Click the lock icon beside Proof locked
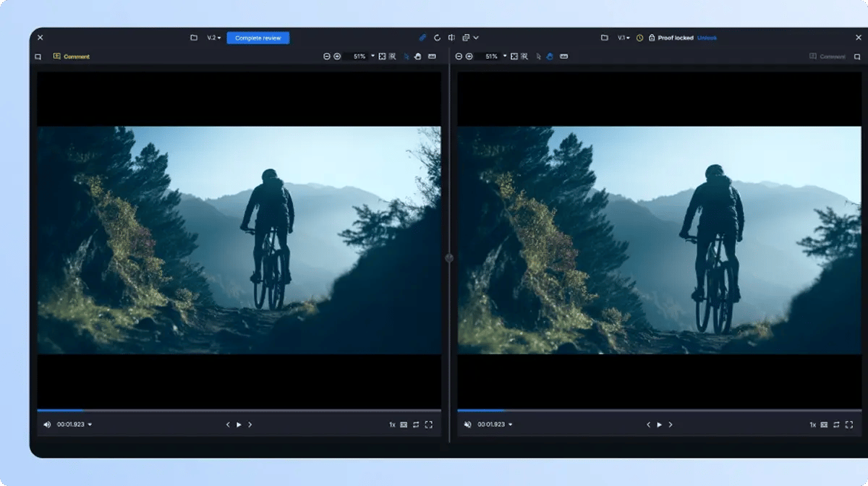868x486 pixels. (651, 38)
